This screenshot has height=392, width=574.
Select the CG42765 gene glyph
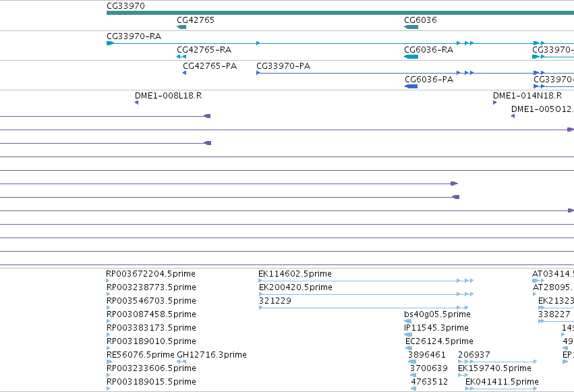(181, 27)
